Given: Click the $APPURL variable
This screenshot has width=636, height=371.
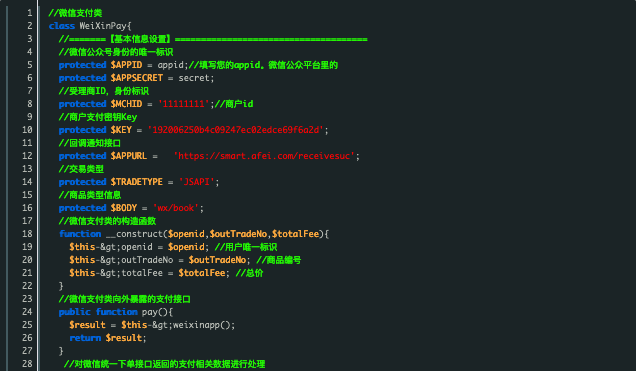Looking at the screenshot, I should 129,156.
